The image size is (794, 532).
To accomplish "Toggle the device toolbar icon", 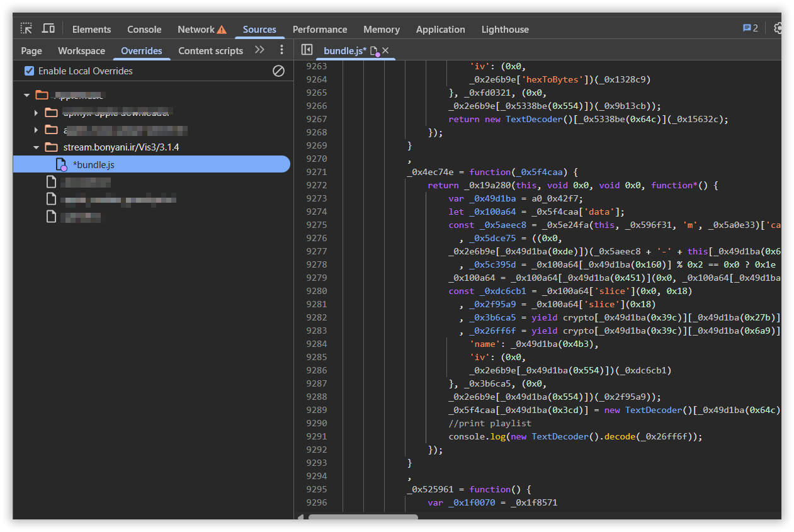I will [48, 29].
